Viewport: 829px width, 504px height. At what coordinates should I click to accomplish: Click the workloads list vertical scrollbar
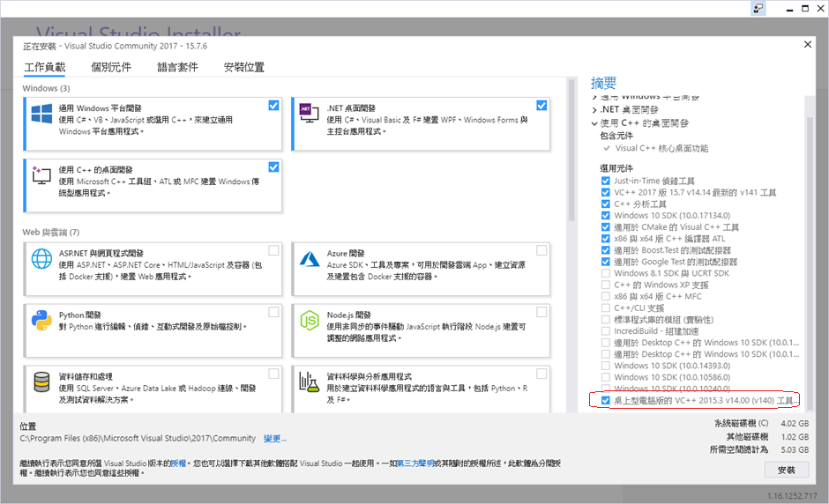[x=571, y=150]
